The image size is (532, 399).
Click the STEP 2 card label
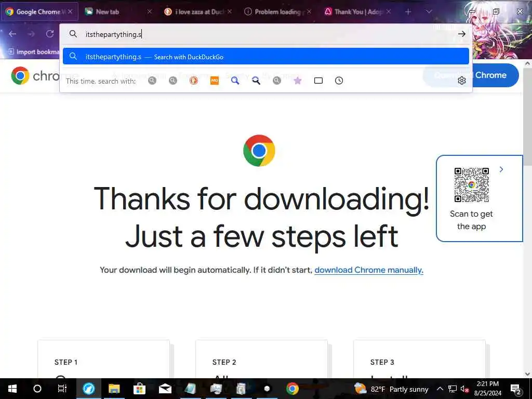(x=224, y=362)
